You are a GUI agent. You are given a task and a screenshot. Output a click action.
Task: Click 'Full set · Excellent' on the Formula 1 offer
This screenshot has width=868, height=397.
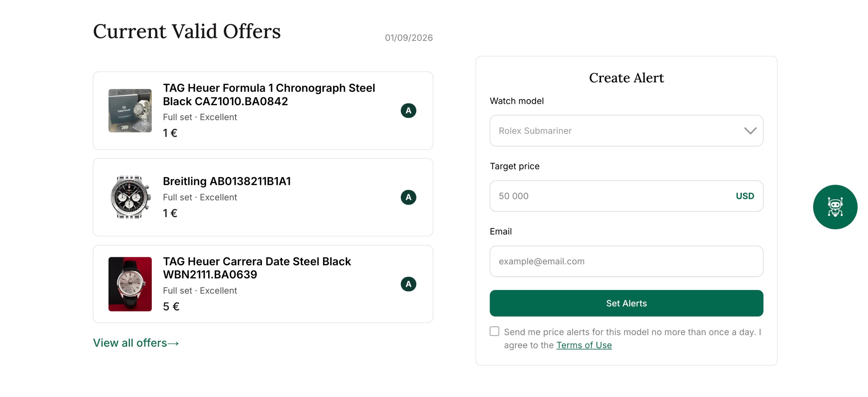200,117
